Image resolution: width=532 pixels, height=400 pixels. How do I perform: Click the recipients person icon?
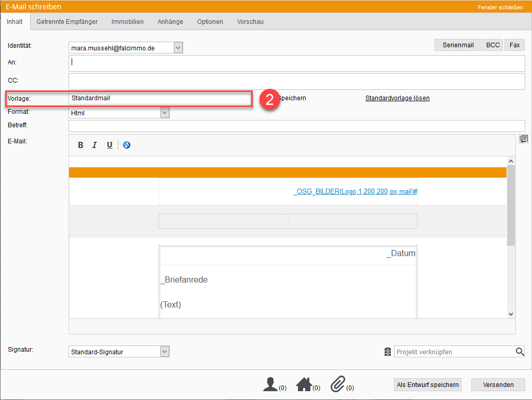270,384
